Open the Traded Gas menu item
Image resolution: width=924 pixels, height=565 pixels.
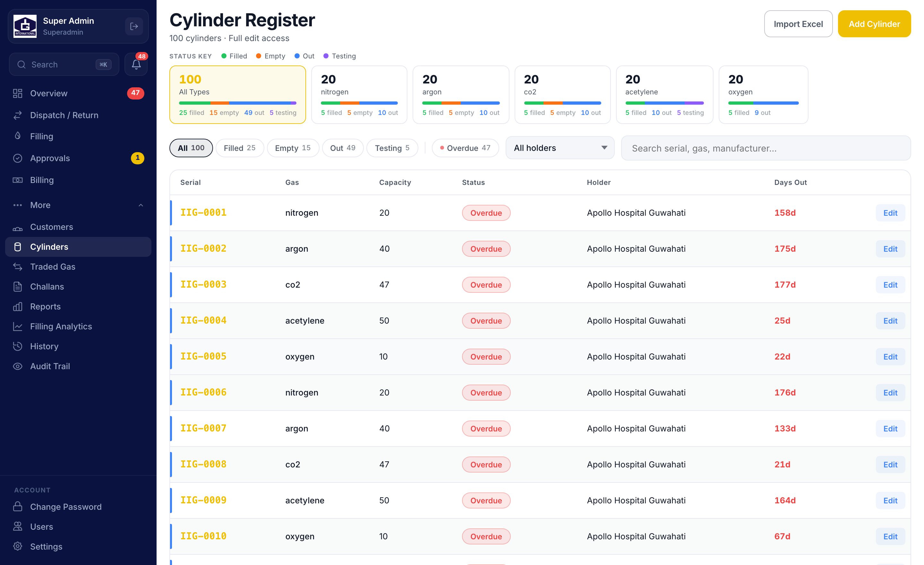tap(78, 267)
